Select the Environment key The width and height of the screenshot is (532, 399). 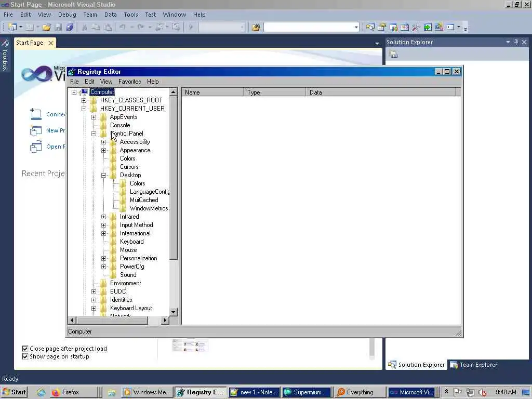click(126, 283)
